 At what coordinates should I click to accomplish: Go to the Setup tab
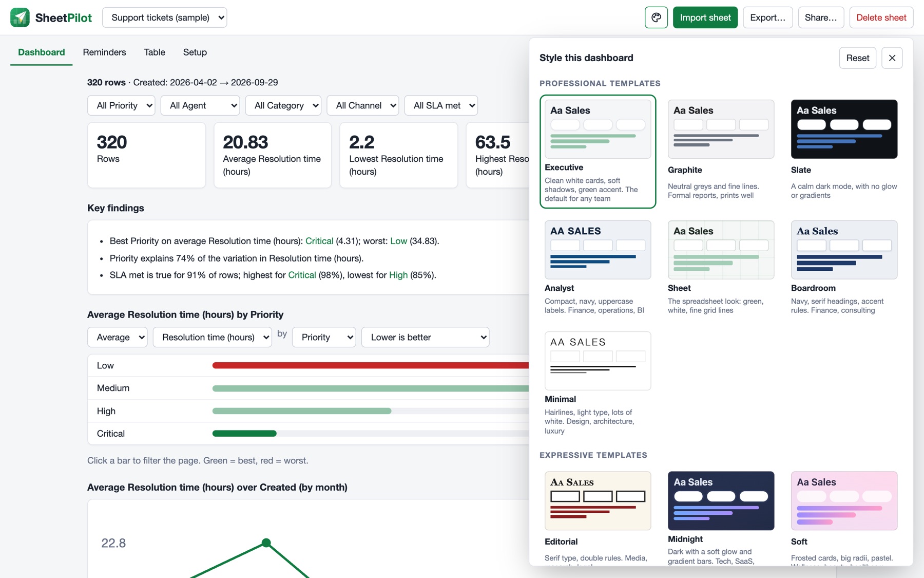195,52
